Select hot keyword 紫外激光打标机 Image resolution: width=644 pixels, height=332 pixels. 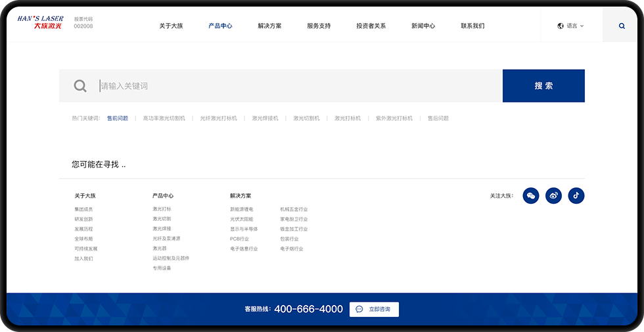point(394,118)
